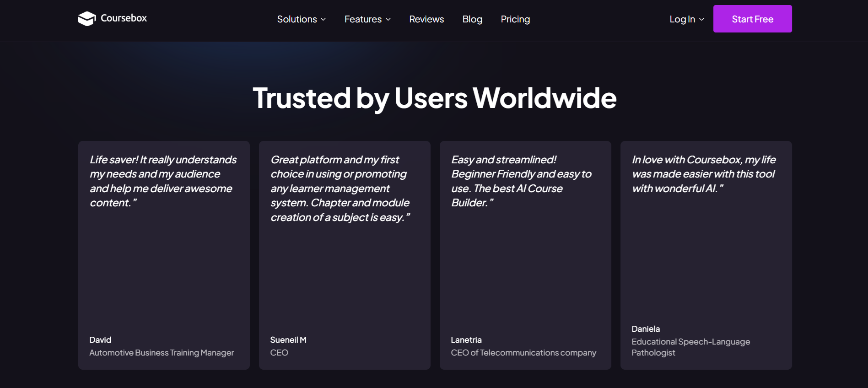Click the purple Start Free button

point(753,19)
